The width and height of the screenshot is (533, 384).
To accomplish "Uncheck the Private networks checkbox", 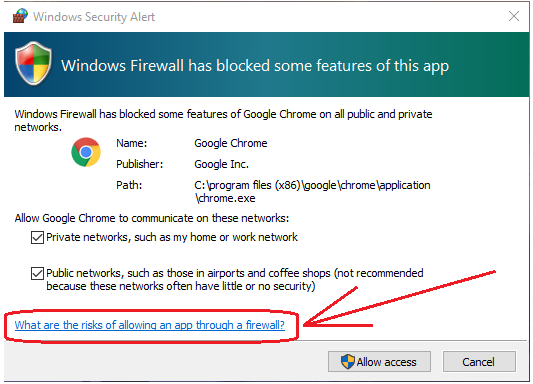I will [37, 238].
